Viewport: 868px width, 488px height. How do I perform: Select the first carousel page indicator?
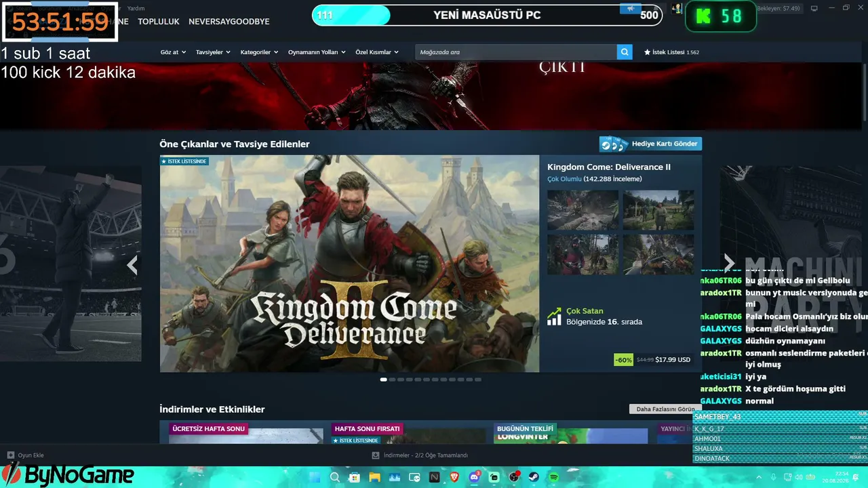click(x=384, y=380)
